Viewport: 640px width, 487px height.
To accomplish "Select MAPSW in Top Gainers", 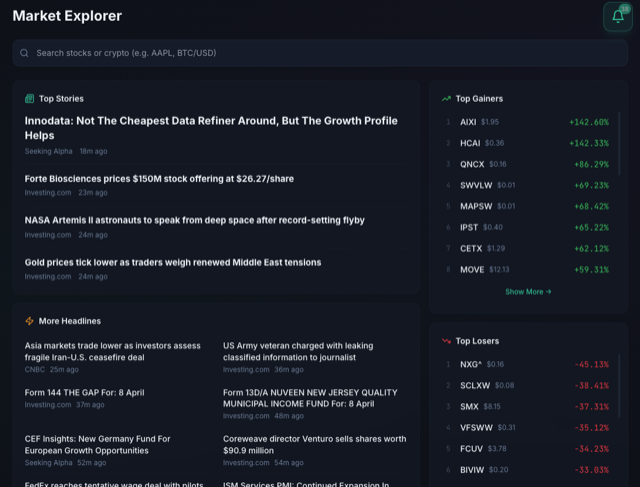I will [x=527, y=206].
